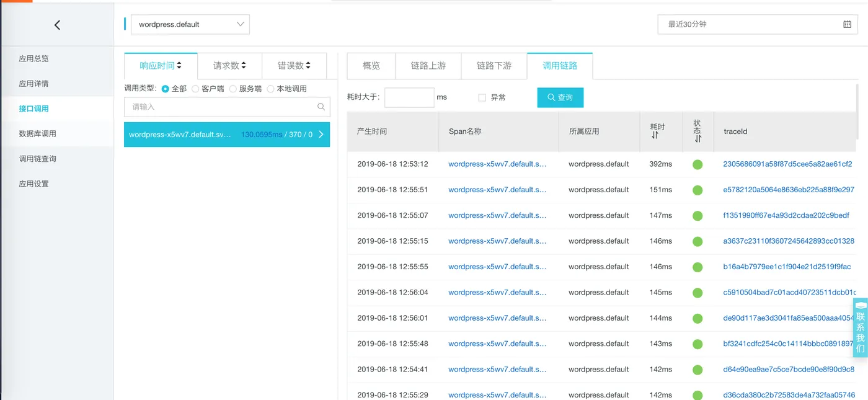Click the 145ms duration cell
The width and height of the screenshot is (868, 400).
[x=661, y=292]
